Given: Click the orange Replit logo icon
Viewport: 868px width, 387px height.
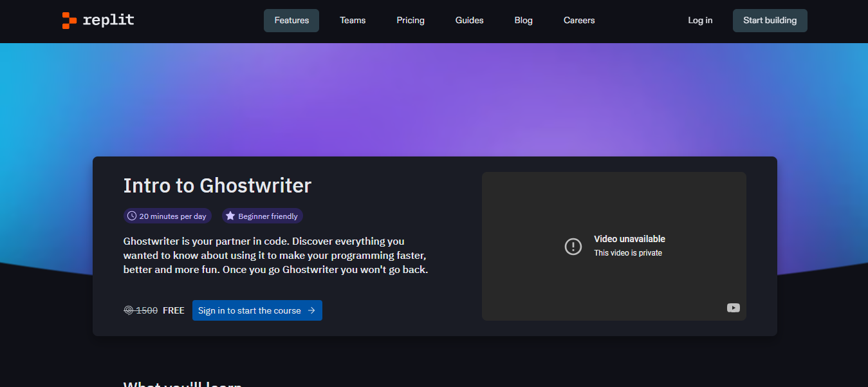Looking at the screenshot, I should tap(69, 21).
